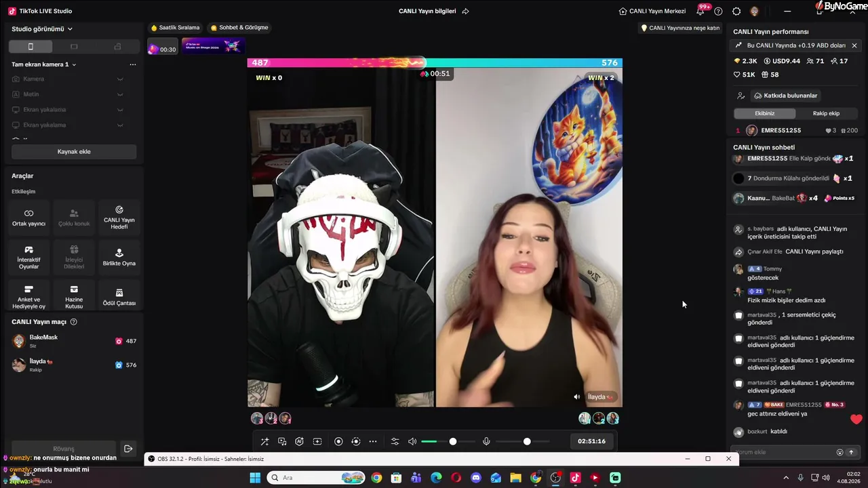Click the add-clip icon in bottom toolbar

317,442
